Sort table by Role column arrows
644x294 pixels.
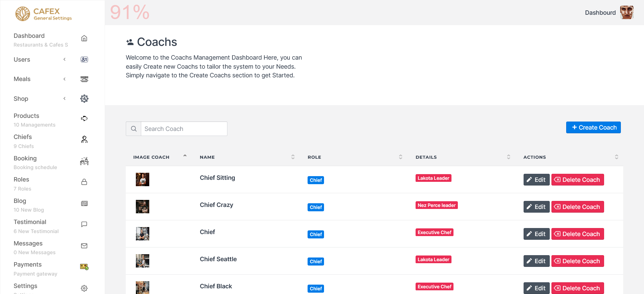click(x=400, y=157)
